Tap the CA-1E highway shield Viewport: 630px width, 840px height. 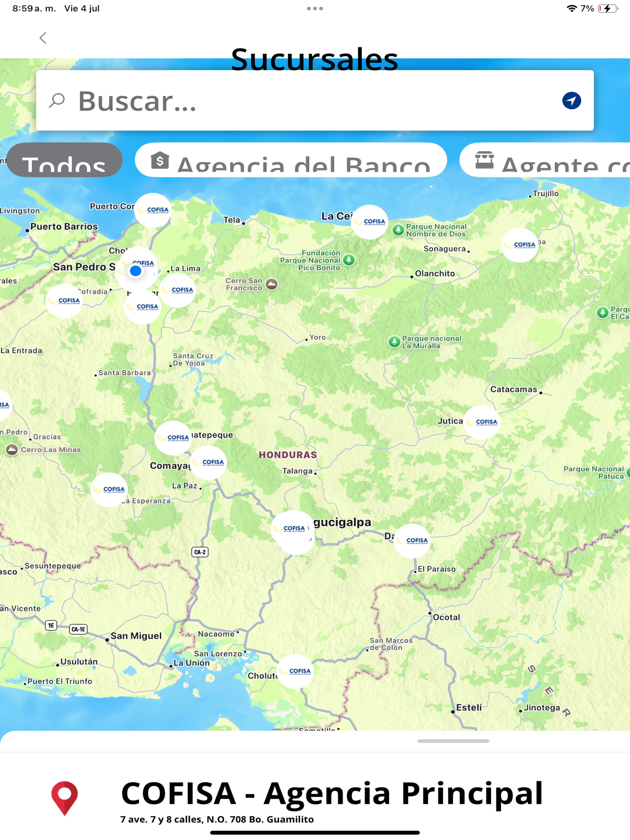point(78,630)
